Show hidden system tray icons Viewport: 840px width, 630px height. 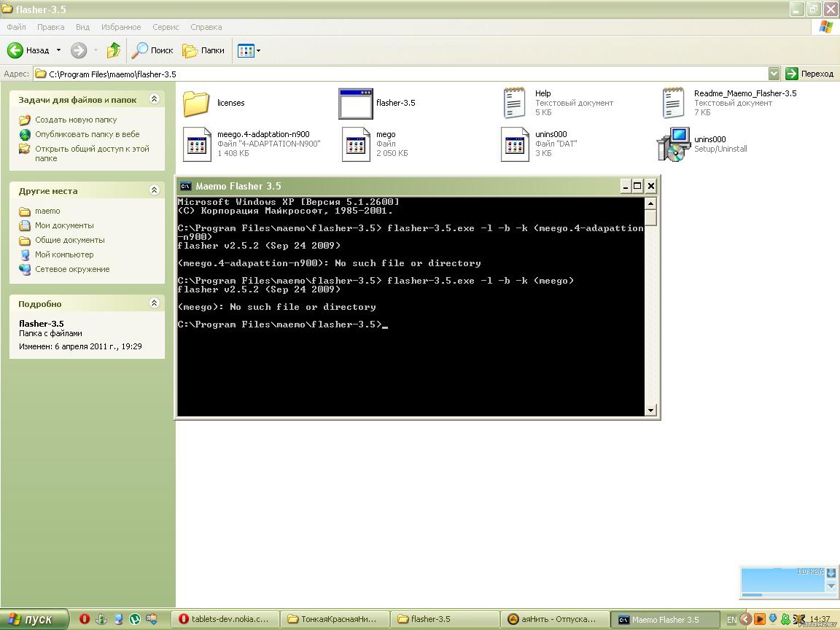pyautogui.click(x=745, y=619)
